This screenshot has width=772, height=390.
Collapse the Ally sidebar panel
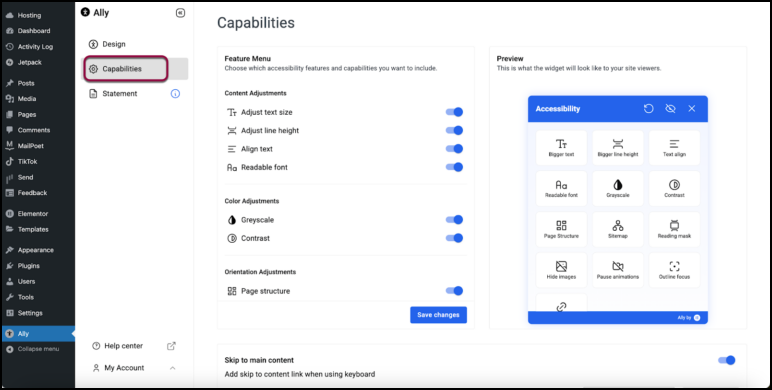180,13
